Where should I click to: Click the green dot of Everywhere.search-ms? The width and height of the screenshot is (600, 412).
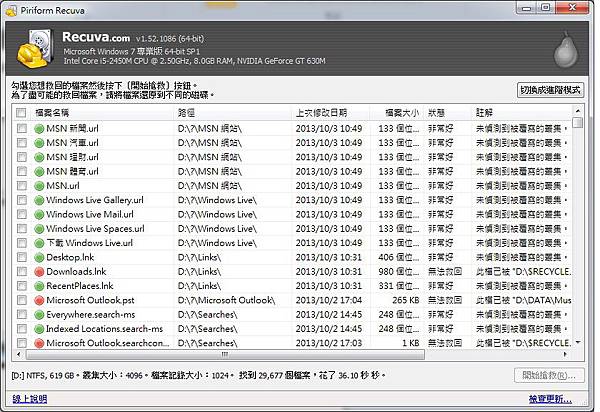39,315
